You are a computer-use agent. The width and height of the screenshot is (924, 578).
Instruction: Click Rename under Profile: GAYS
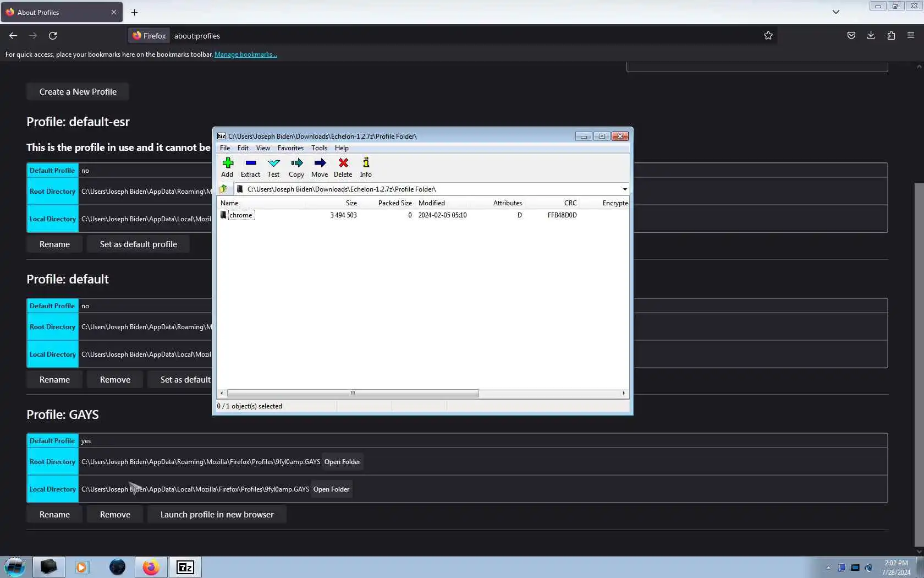[x=54, y=515]
